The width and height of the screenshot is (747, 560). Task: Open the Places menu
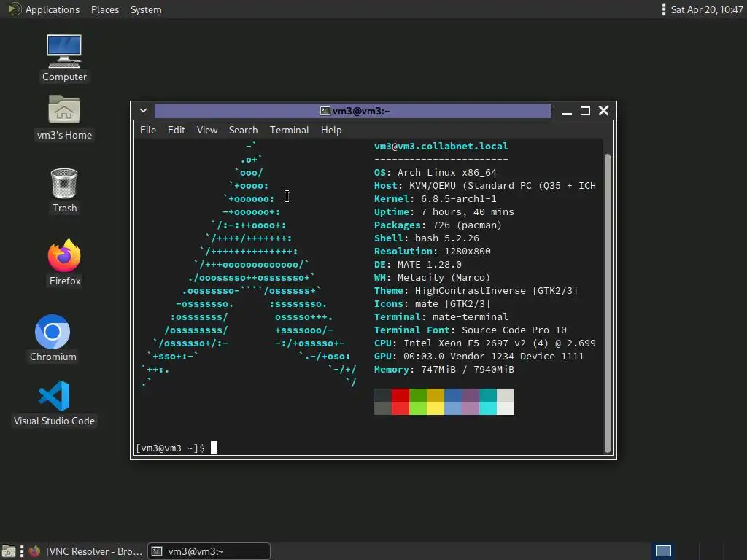[x=105, y=9]
